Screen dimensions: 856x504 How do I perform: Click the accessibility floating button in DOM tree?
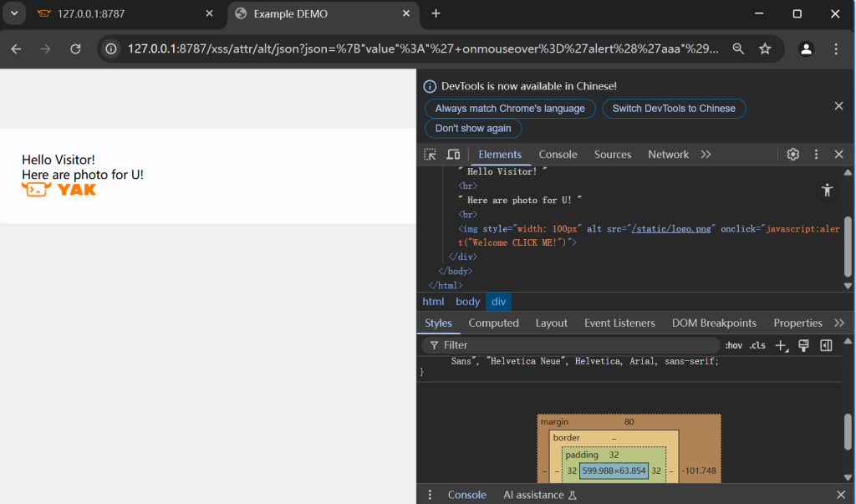click(x=828, y=190)
